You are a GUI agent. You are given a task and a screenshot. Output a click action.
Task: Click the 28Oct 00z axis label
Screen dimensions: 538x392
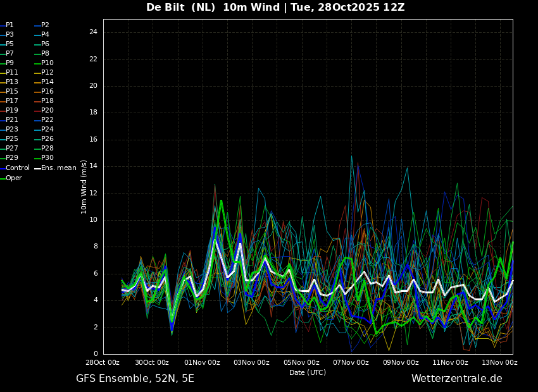click(102, 362)
